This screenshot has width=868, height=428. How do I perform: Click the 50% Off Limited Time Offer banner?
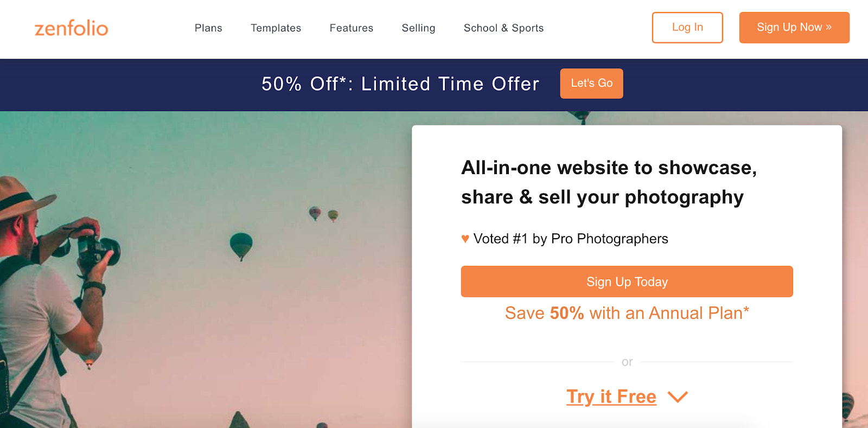[400, 84]
